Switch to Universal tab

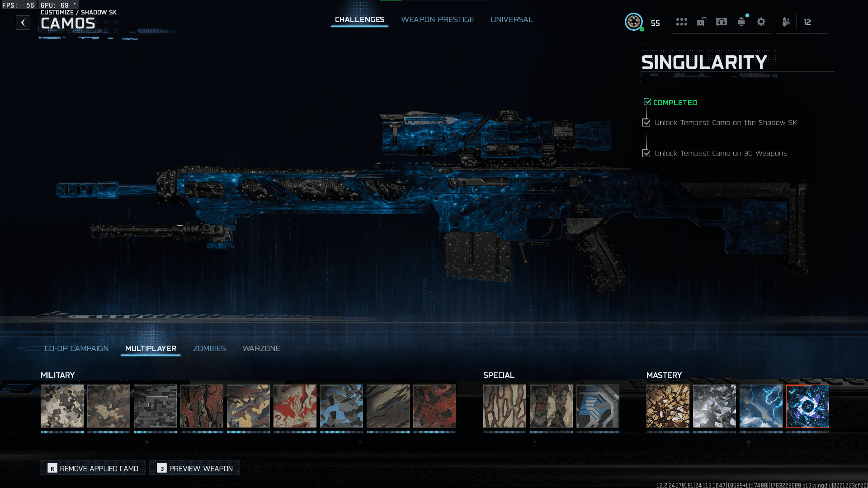pos(511,19)
